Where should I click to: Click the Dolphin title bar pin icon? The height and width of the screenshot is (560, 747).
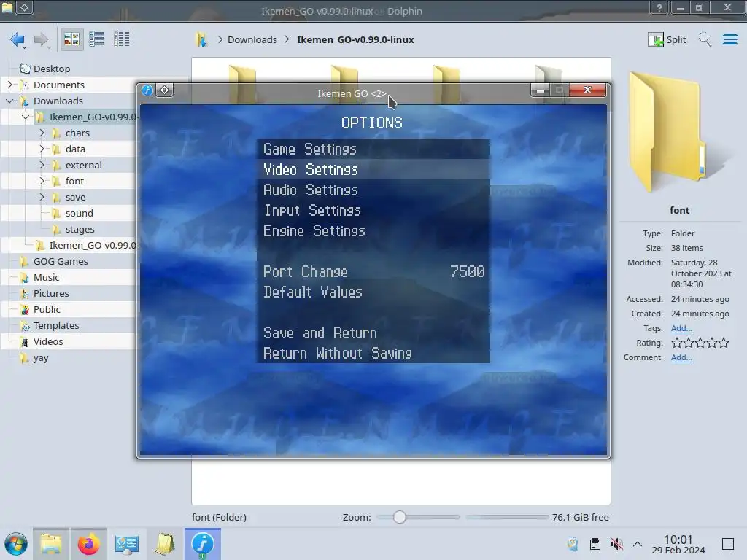point(24,7)
